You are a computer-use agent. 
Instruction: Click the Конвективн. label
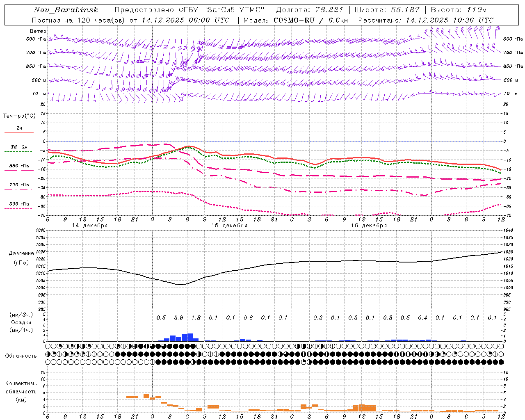tap(21, 384)
